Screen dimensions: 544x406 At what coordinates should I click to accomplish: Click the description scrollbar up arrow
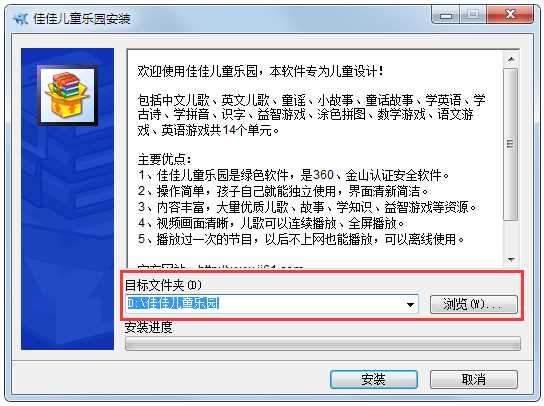[x=511, y=59]
